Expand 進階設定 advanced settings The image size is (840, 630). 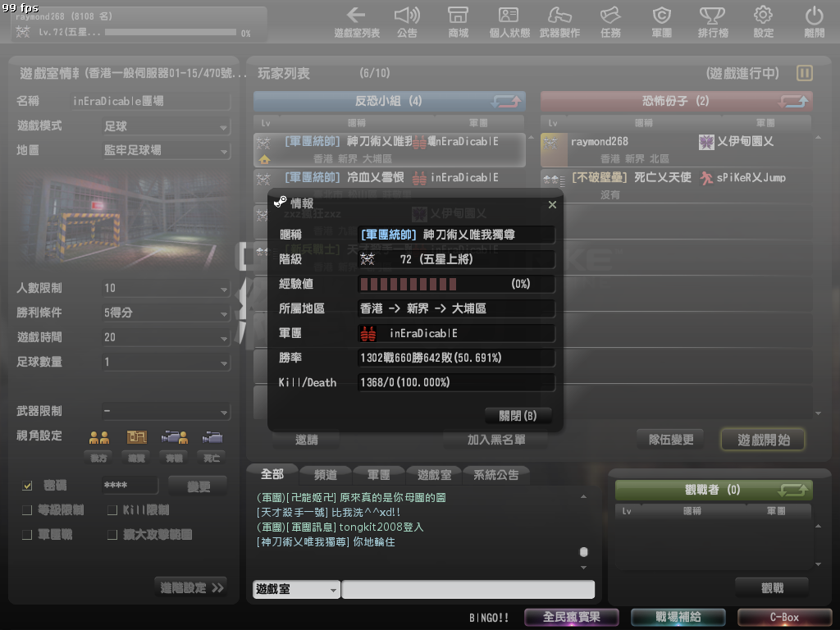190,587
